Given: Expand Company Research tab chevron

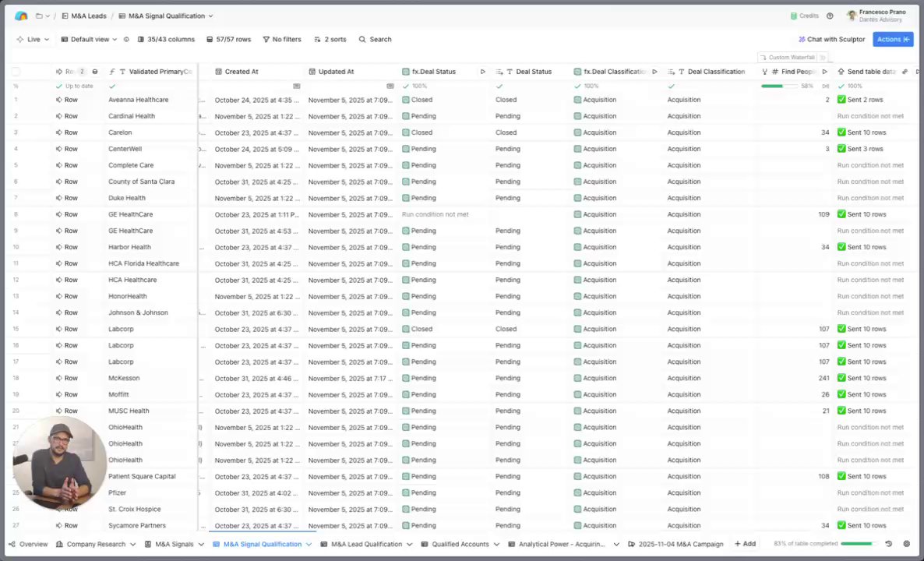Looking at the screenshot, I should click(132, 545).
